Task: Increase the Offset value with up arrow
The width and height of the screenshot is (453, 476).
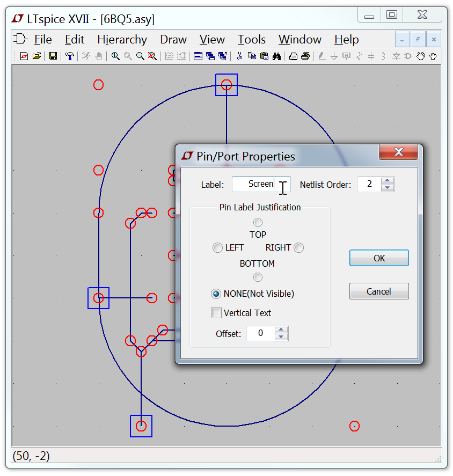Action: point(281,330)
